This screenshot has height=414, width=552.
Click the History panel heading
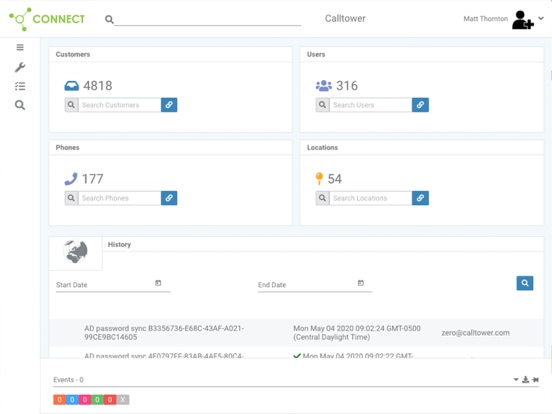pyautogui.click(x=119, y=244)
